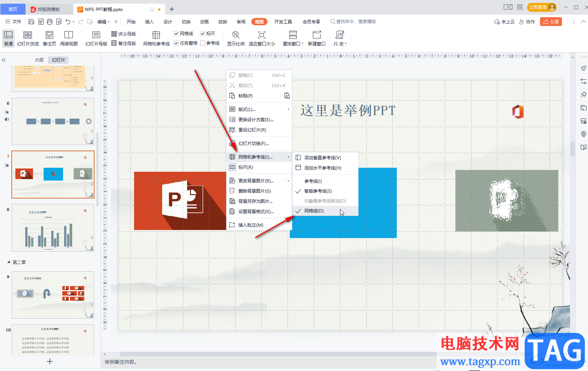Viewport: 588px width, 371px height.
Task: Select Copy (复制(C)) in context menu
Action: [x=259, y=75]
